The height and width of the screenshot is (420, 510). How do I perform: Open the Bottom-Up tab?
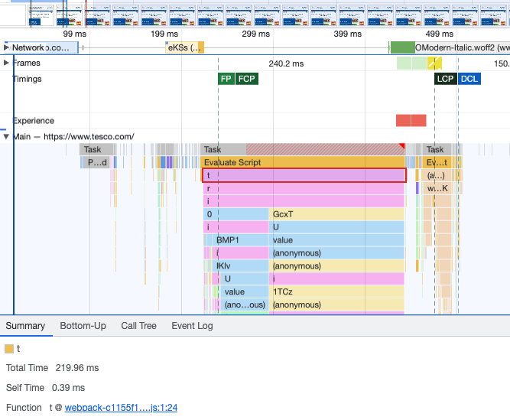(83, 326)
